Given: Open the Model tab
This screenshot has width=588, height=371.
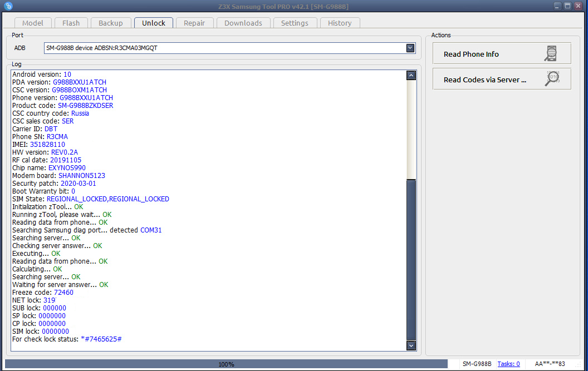Looking at the screenshot, I should (x=33, y=23).
